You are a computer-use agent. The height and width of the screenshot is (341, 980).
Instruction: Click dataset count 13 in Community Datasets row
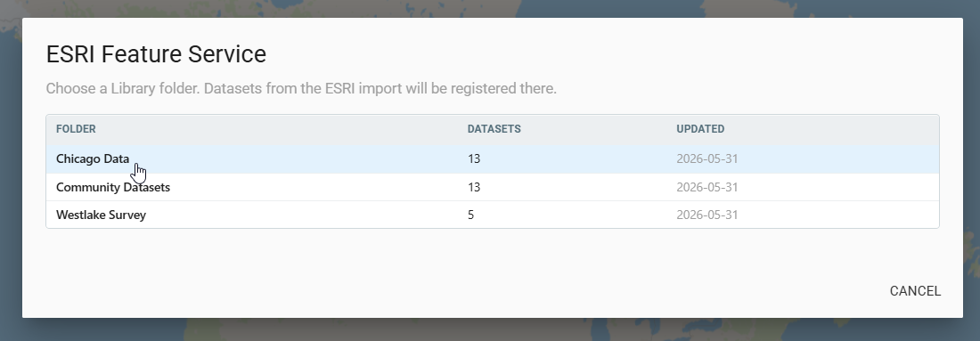[x=474, y=187]
